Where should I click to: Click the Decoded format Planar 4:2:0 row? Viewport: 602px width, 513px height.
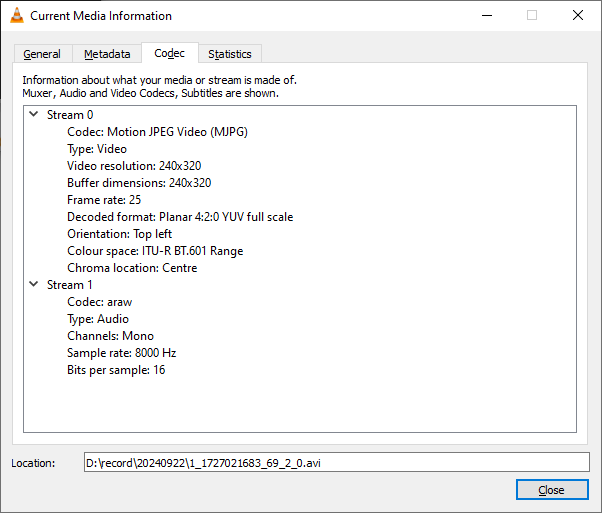(180, 217)
